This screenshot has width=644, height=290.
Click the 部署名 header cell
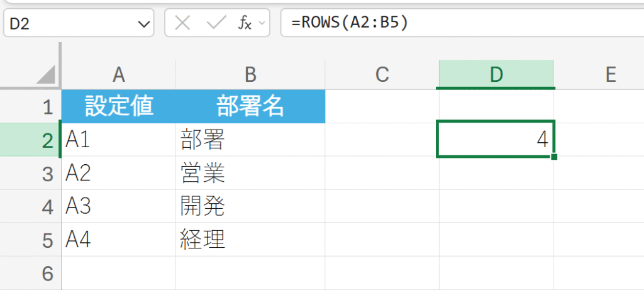click(x=250, y=107)
